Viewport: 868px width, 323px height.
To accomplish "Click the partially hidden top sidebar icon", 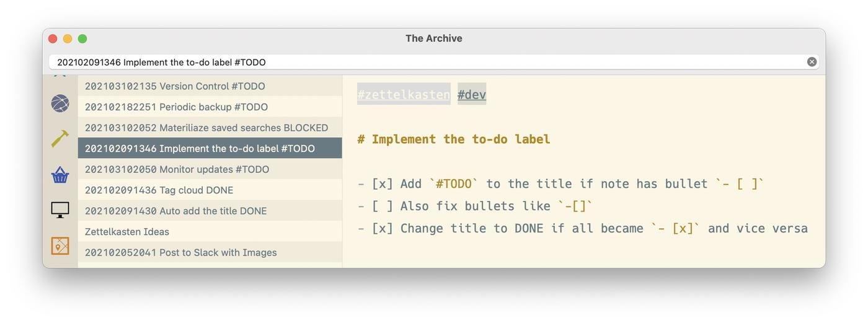I will click(60, 76).
